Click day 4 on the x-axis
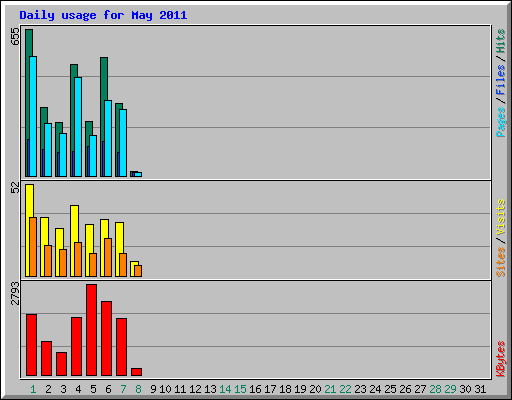 [x=78, y=389]
